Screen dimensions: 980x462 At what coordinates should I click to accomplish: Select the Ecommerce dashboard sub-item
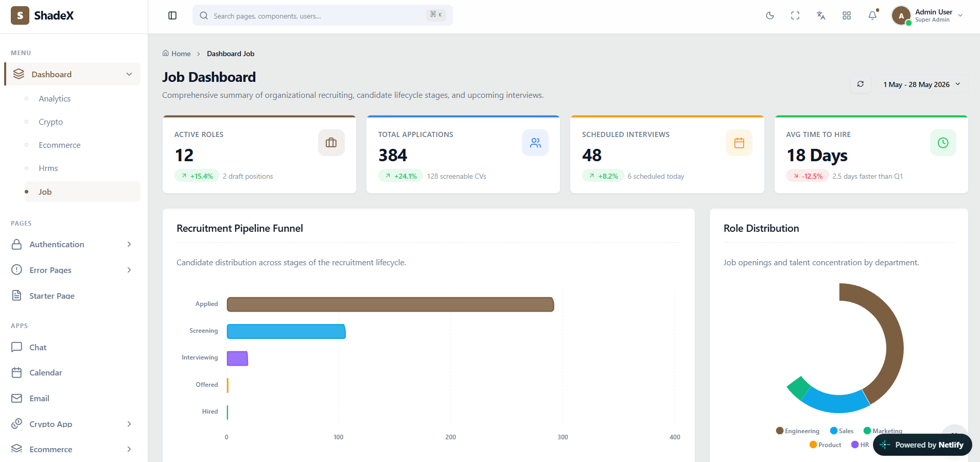pyautogui.click(x=60, y=145)
